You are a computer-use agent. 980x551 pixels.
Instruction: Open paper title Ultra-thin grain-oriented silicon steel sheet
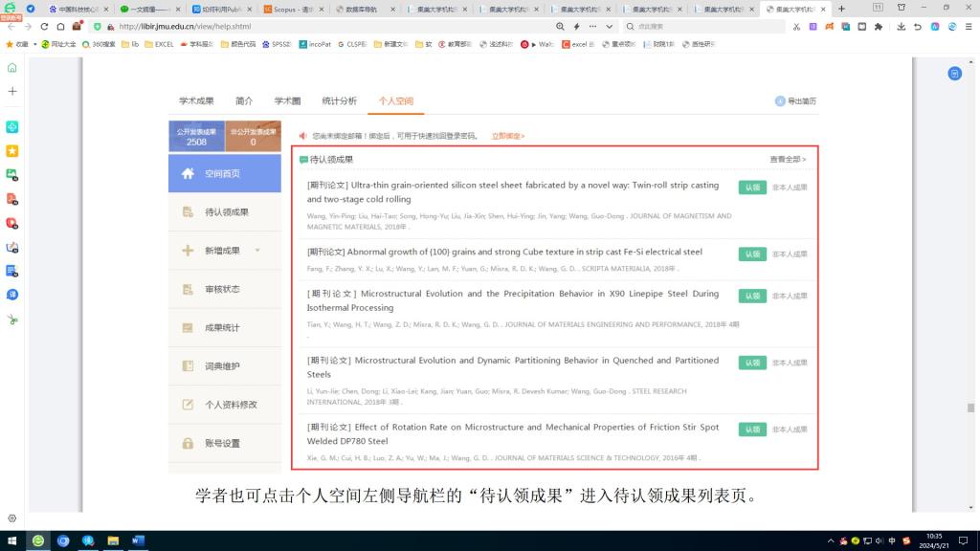coord(513,192)
